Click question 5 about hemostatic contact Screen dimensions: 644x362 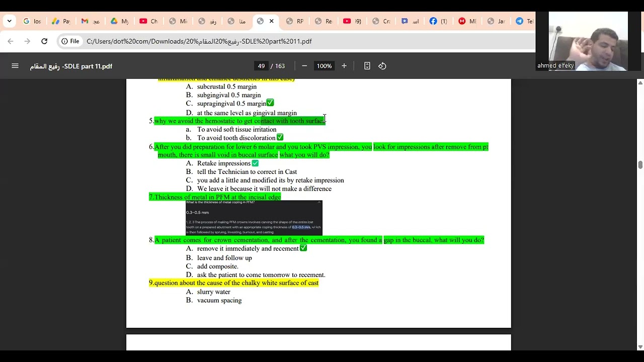click(x=240, y=121)
